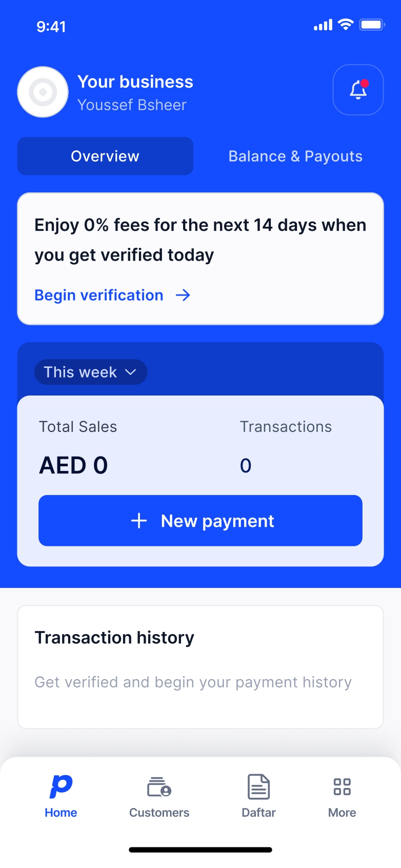Tap the battery status icon
This screenshot has width=401, height=868.
(372, 25)
